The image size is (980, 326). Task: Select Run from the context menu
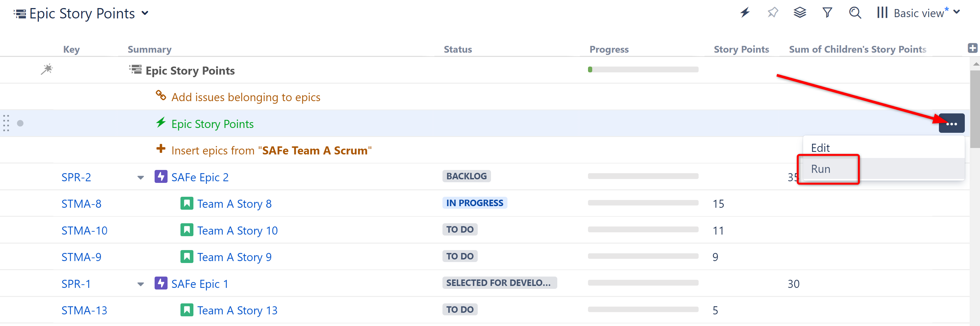tap(821, 169)
